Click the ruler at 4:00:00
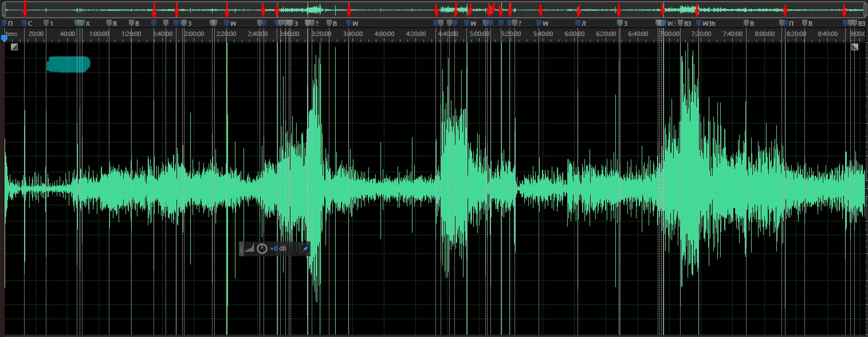 click(384, 34)
